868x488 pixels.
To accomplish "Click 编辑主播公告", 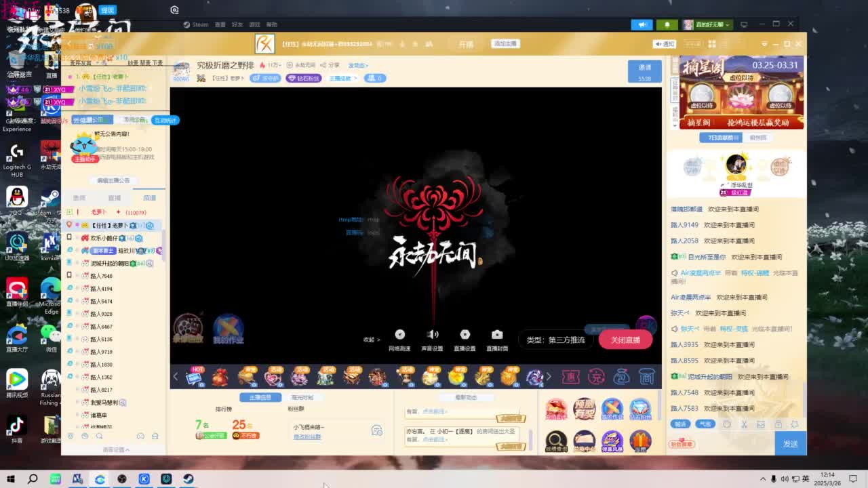I will point(113,180).
